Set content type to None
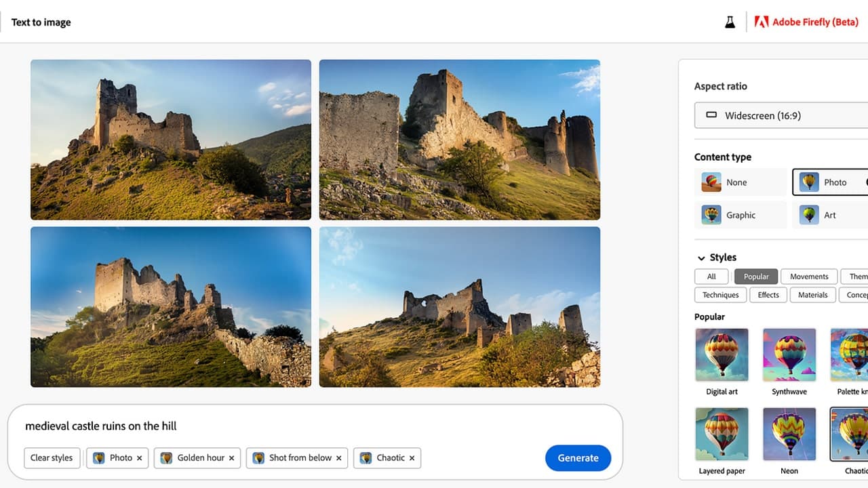 point(740,182)
